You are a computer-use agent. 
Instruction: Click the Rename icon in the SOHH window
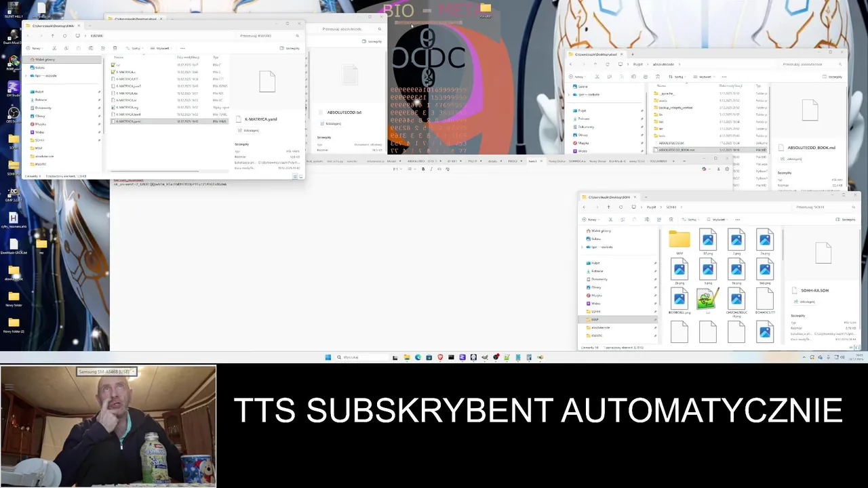coord(647,220)
